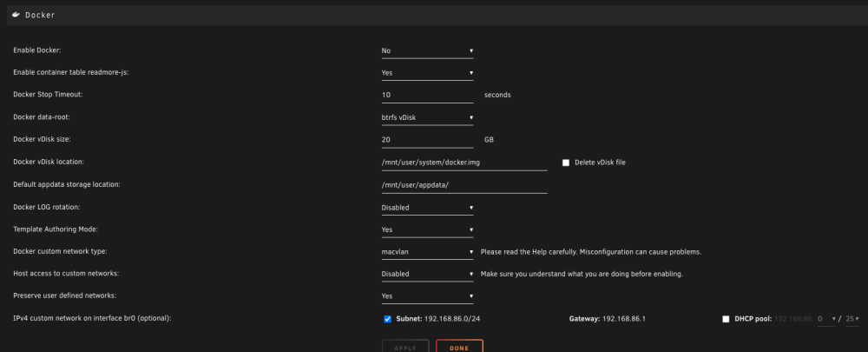
Task: Click the 'Gateway: 192.168.86.1' text
Action: coord(608,319)
